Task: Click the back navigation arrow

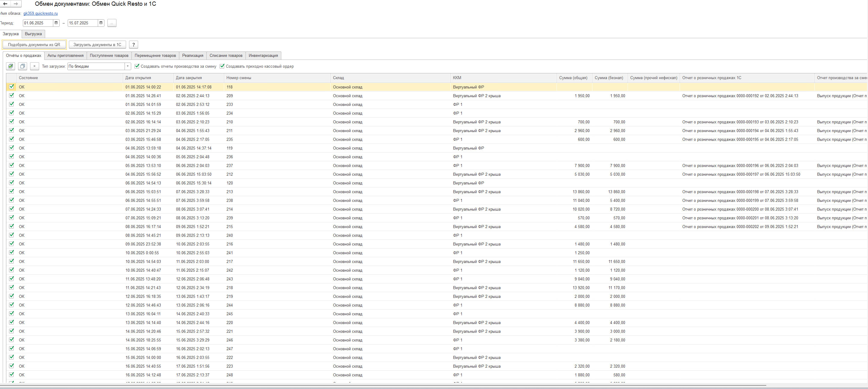Action: tap(5, 4)
